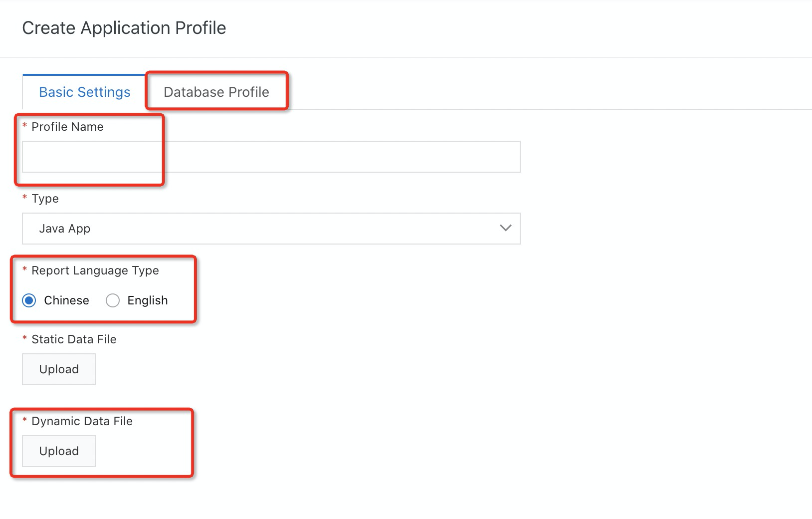
Task: Click the red asterisk beside Profile Name
Action: pos(25,126)
